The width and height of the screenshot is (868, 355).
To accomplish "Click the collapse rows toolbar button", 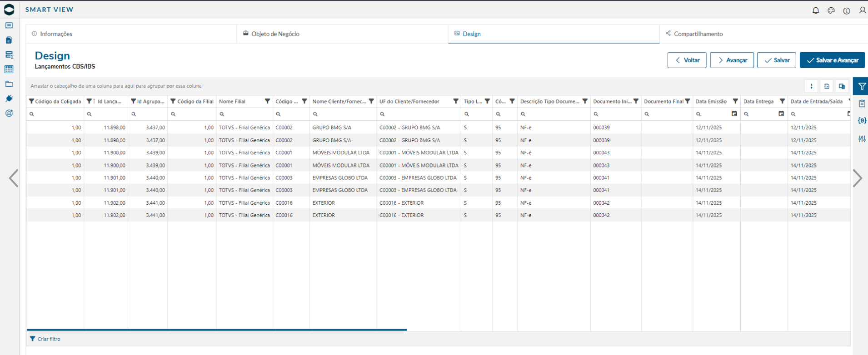I will tap(811, 86).
